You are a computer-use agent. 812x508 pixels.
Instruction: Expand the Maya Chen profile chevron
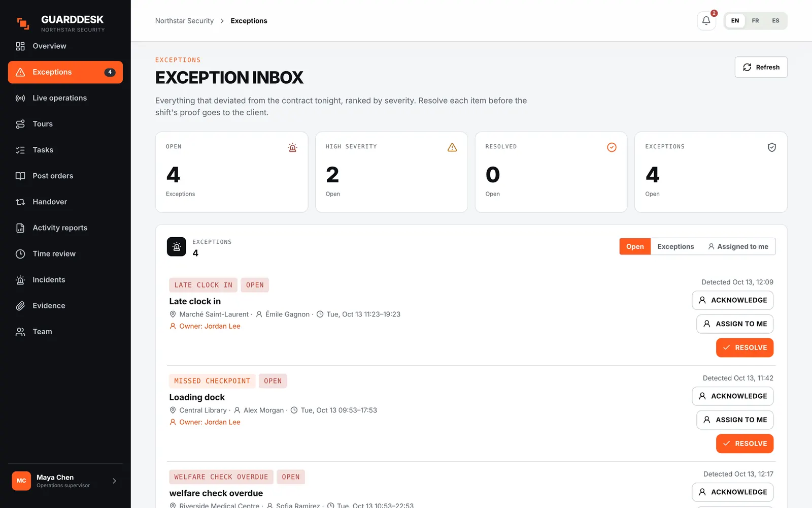click(114, 481)
